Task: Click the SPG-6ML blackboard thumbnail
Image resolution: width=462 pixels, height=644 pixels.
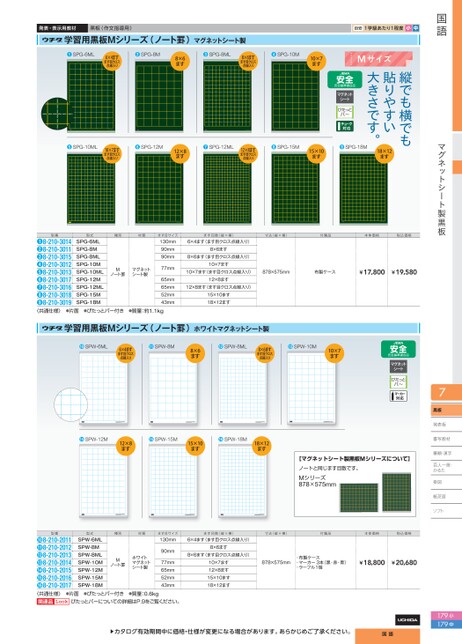Action: pos(91,96)
